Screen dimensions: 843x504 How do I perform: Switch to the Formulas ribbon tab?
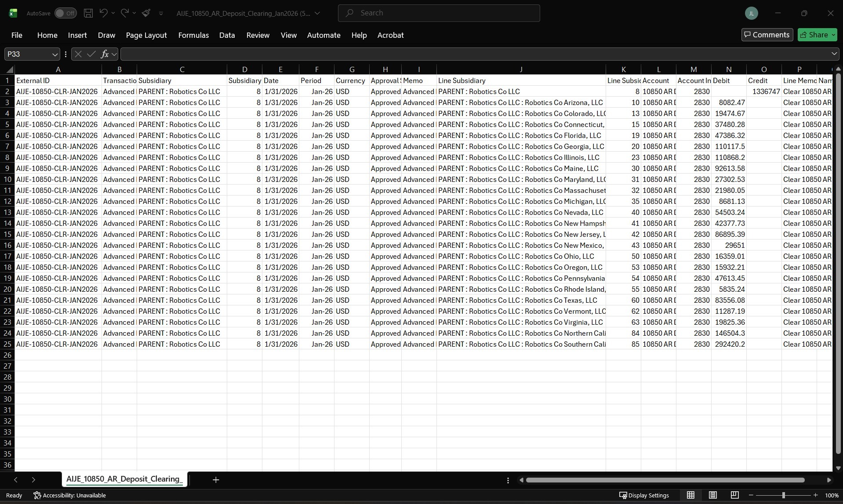(193, 35)
